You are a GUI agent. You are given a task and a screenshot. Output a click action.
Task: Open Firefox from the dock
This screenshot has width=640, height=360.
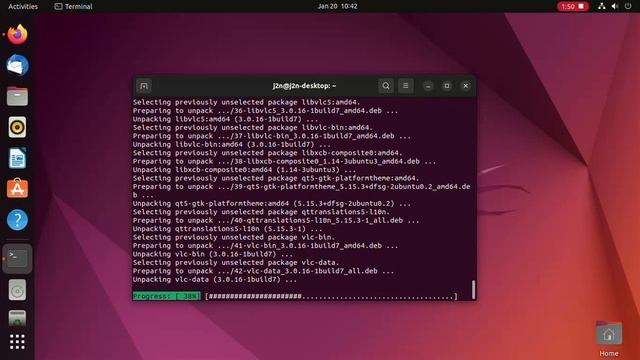point(17,34)
